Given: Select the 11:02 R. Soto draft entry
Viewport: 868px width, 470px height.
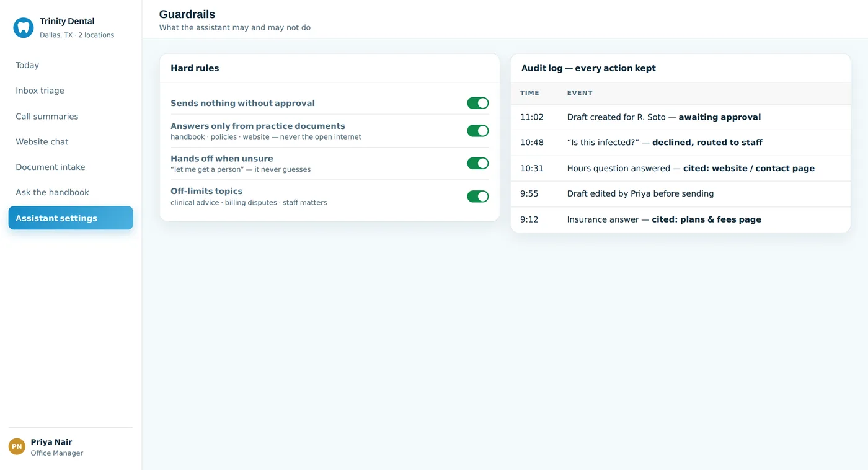Looking at the screenshot, I should (680, 117).
